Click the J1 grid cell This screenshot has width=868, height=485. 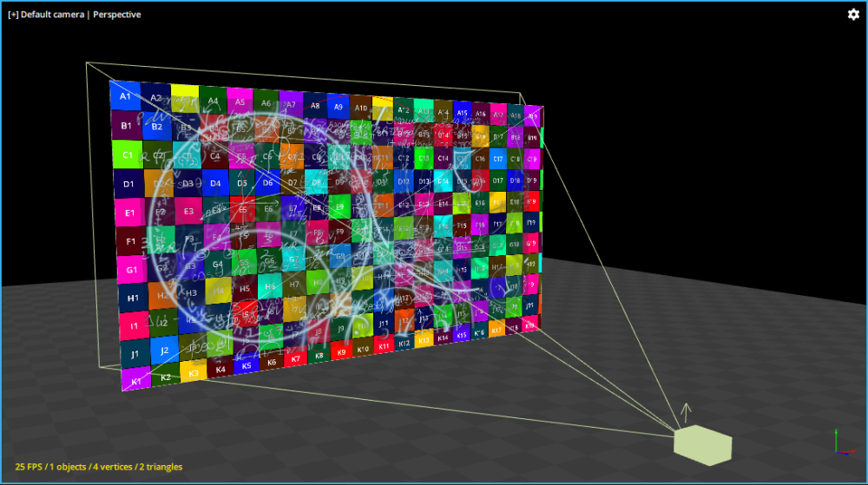(x=135, y=354)
